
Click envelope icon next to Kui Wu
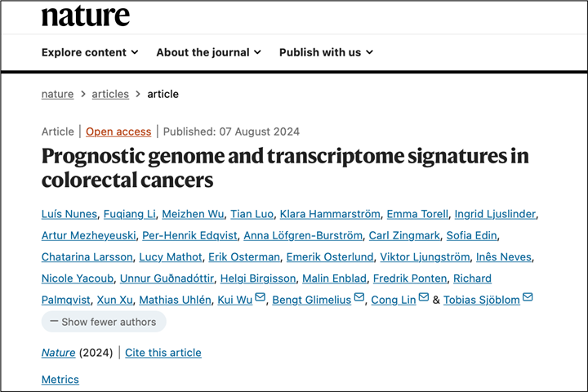(x=260, y=297)
